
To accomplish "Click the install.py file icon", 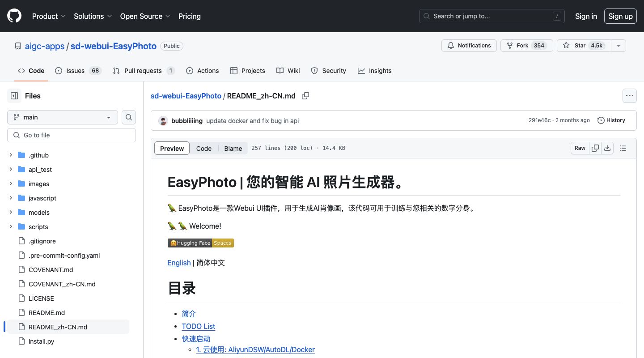I will pos(21,341).
